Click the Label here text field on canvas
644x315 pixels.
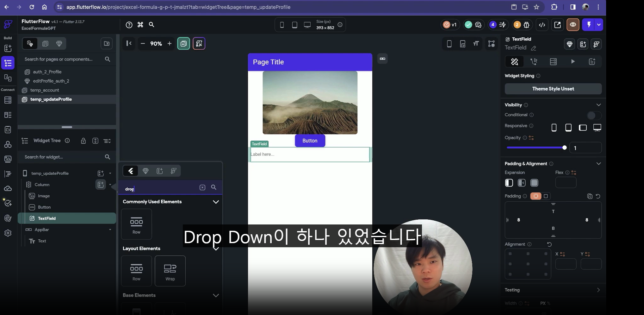click(x=310, y=154)
